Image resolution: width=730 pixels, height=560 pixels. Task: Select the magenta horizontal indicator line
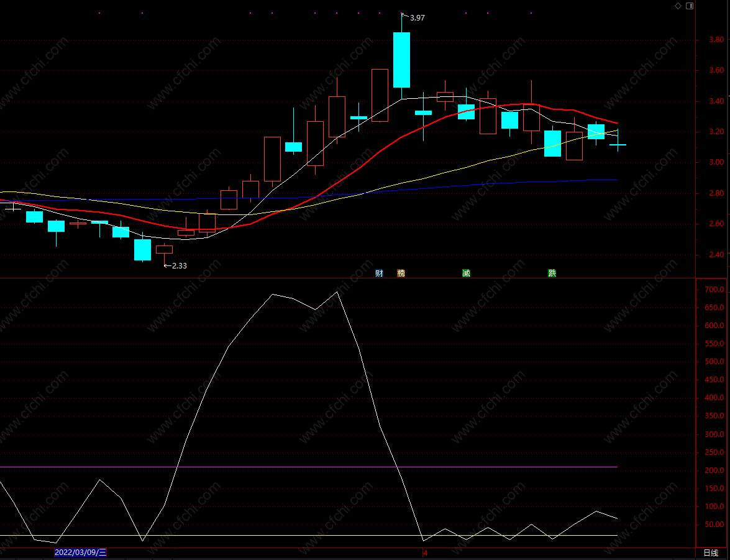tap(309, 467)
